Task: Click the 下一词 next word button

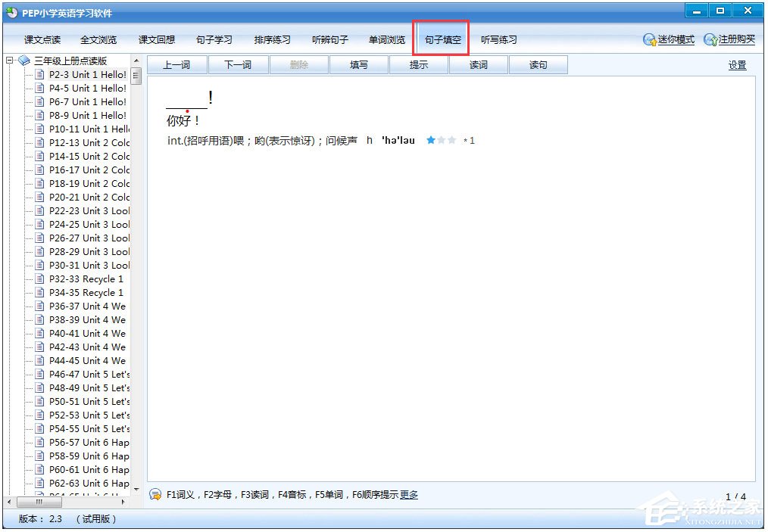Action: click(238, 64)
